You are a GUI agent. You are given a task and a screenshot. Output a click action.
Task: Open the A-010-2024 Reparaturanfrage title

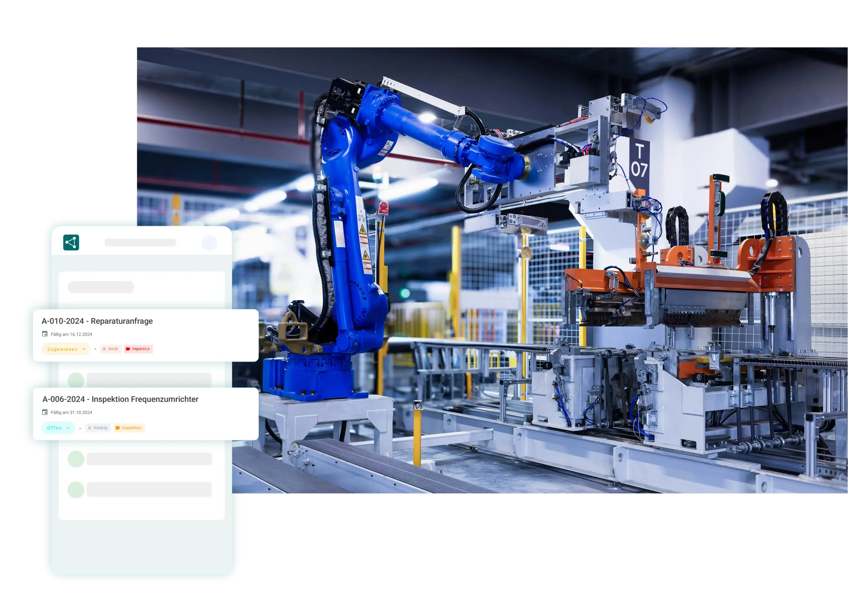[x=97, y=321]
